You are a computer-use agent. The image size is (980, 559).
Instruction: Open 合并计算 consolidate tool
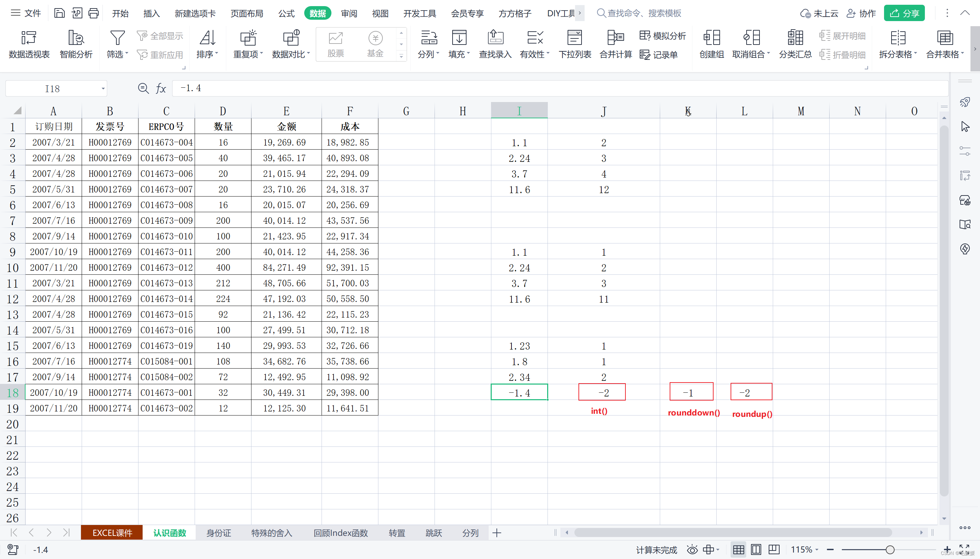click(616, 45)
